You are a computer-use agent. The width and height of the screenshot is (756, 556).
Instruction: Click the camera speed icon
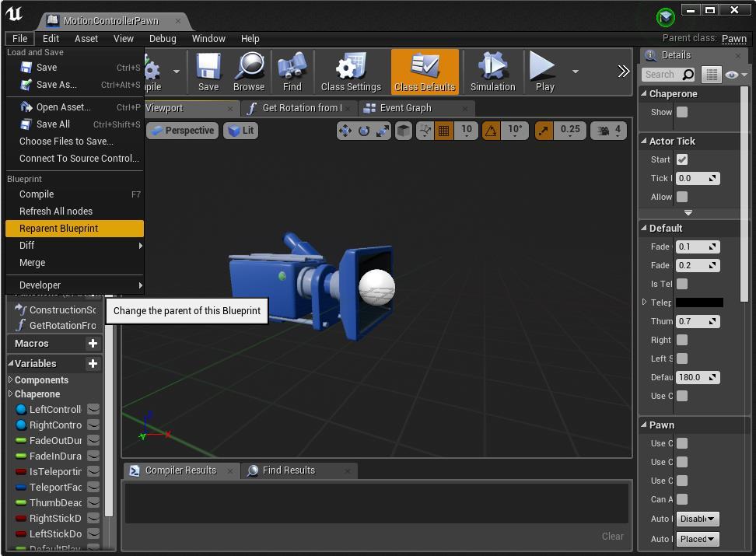point(603,131)
